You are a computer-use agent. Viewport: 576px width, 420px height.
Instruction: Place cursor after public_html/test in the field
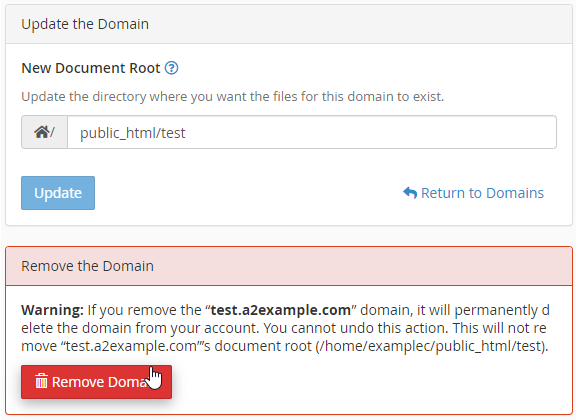[187, 133]
